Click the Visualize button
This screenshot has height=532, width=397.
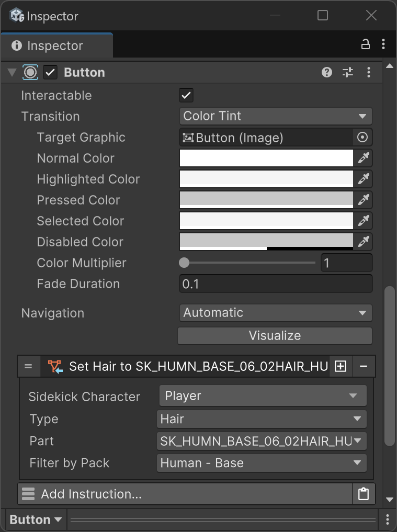(275, 336)
